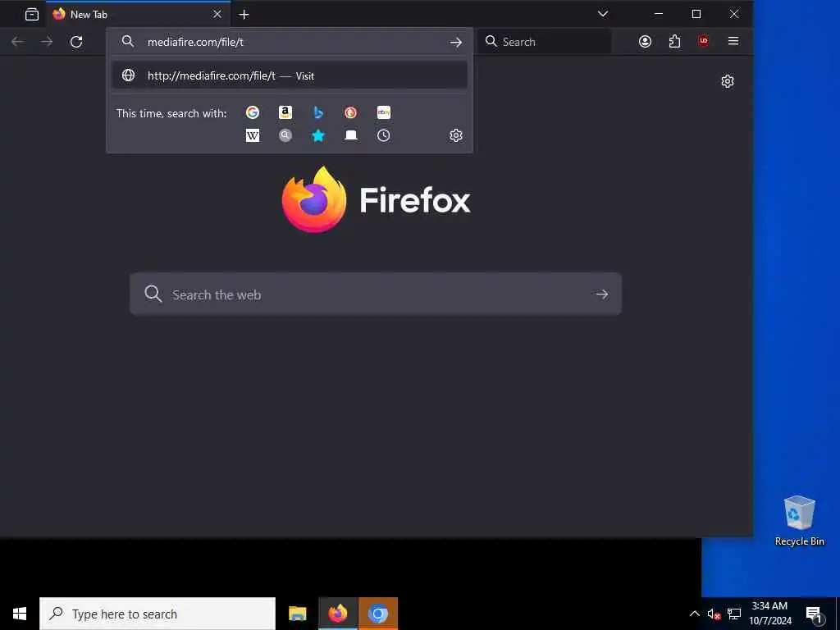Open the network tray icon
Viewport: 840px width, 630px height.
point(734,614)
